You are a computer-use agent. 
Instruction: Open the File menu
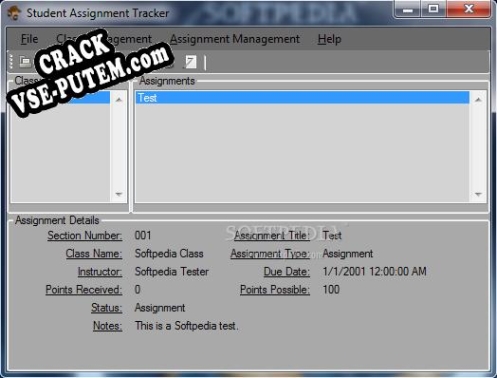point(29,39)
